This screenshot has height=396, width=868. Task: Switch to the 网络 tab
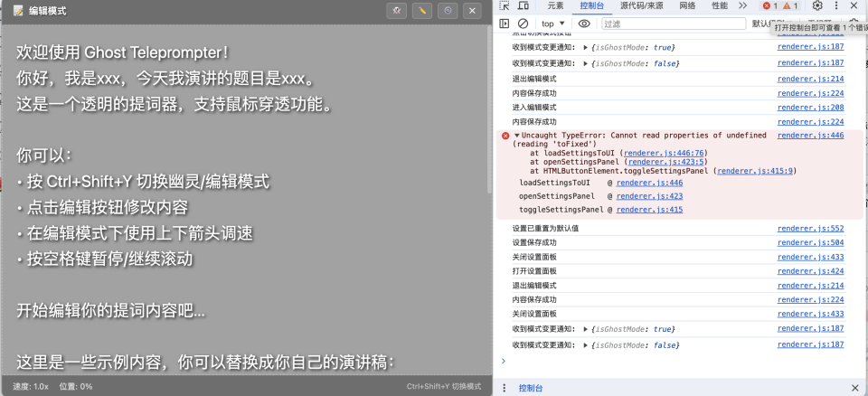(x=687, y=5)
